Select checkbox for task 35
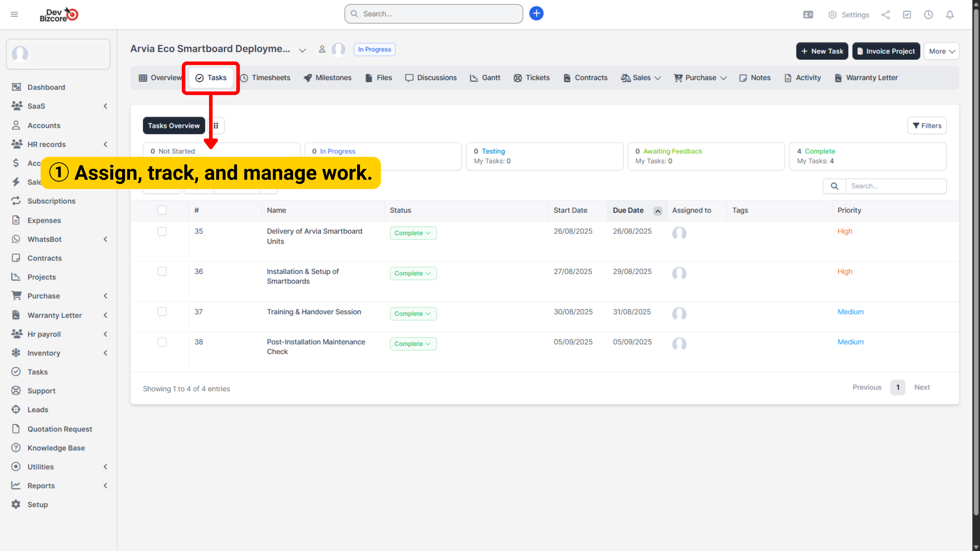The width and height of the screenshot is (980, 551). [162, 231]
